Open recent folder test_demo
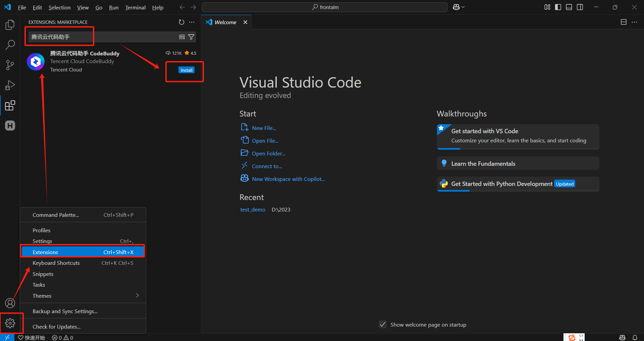Viewport: 644px width, 341px height. tap(253, 209)
